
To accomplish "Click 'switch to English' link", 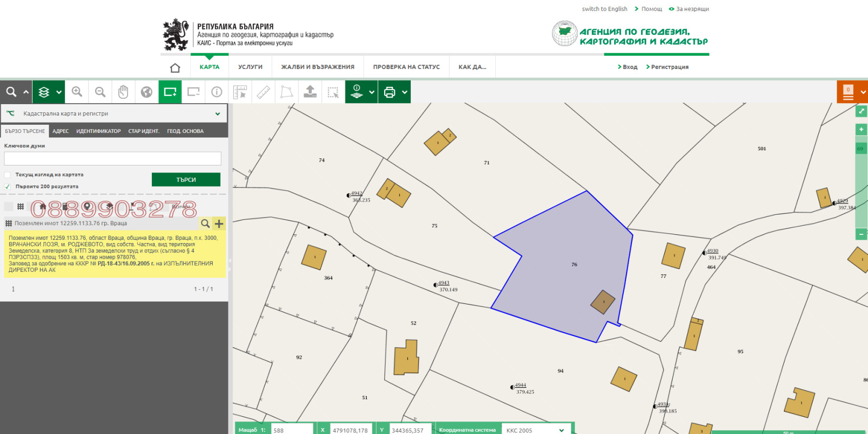I will coord(604,9).
